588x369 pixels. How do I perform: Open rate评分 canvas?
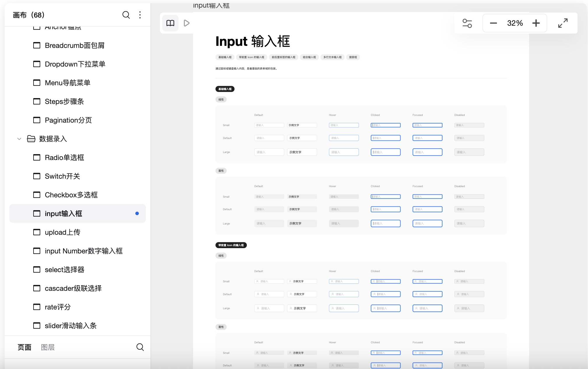[x=78, y=307]
